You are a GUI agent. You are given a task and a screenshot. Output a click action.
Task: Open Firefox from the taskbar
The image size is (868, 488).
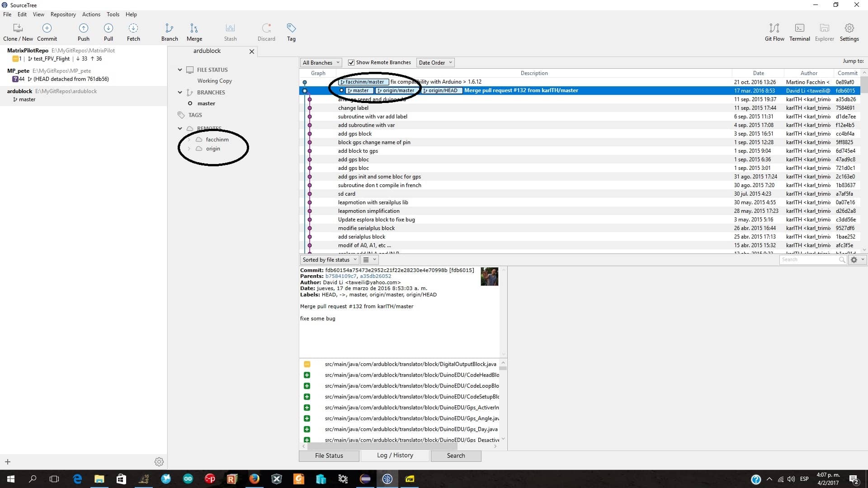[255, 479]
